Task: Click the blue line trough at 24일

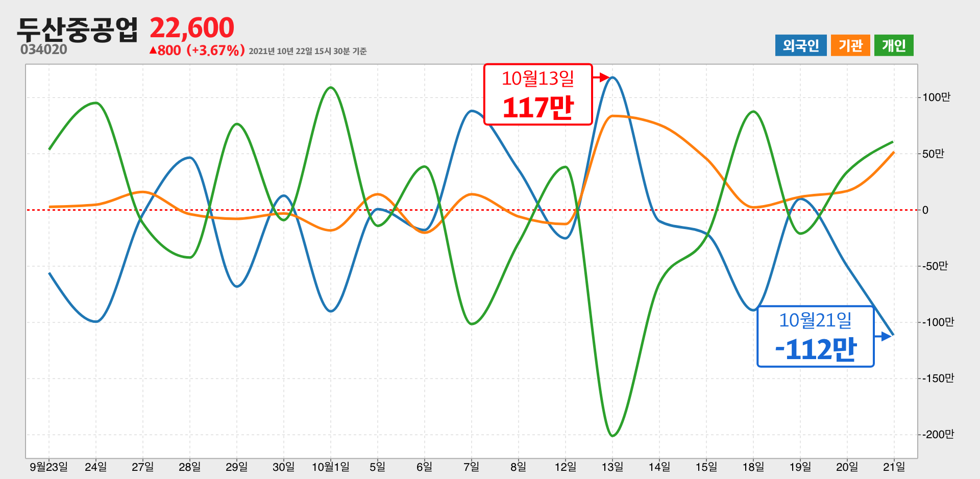Action: tap(96, 321)
